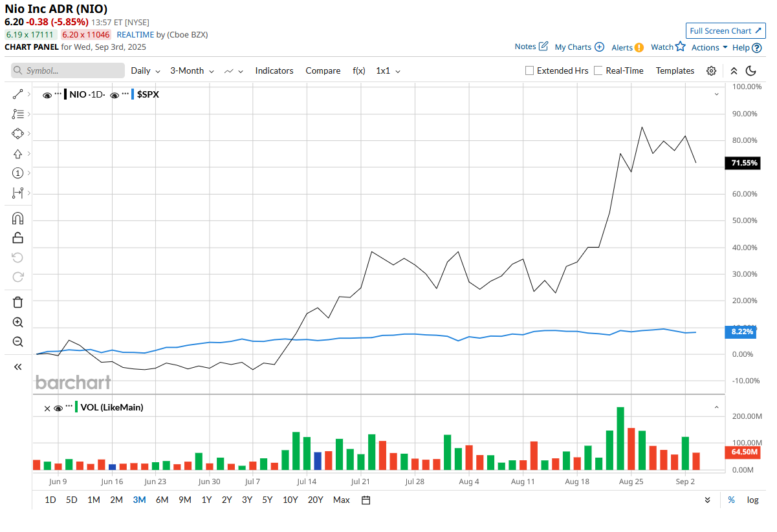Select the trend line drawing tool
Image resolution: width=777 pixels, height=532 pixels.
click(17, 94)
